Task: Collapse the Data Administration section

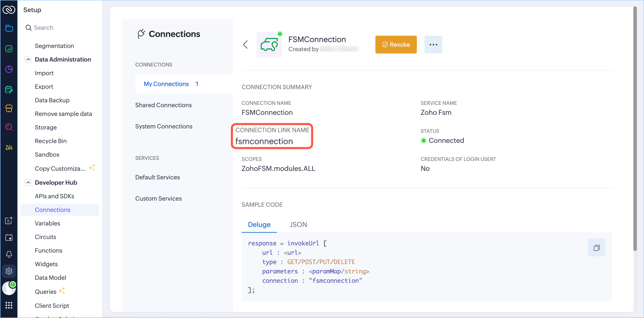Action: (28, 59)
